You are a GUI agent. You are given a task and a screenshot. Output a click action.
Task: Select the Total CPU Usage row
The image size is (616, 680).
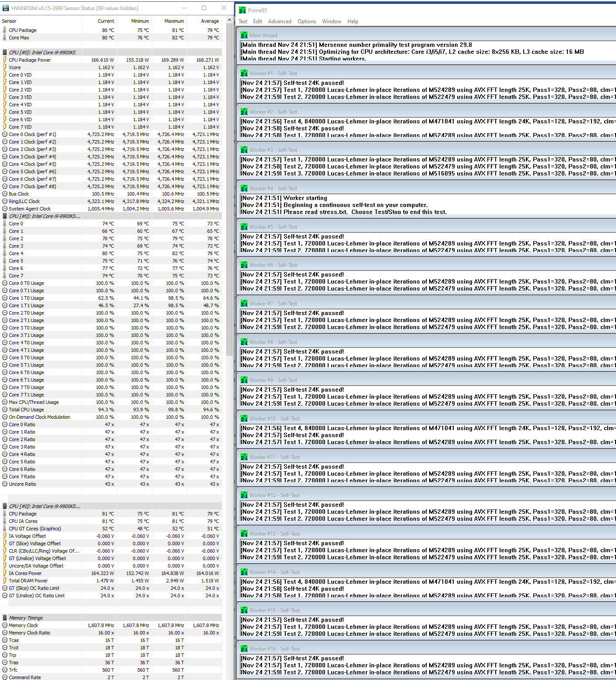(x=111, y=410)
